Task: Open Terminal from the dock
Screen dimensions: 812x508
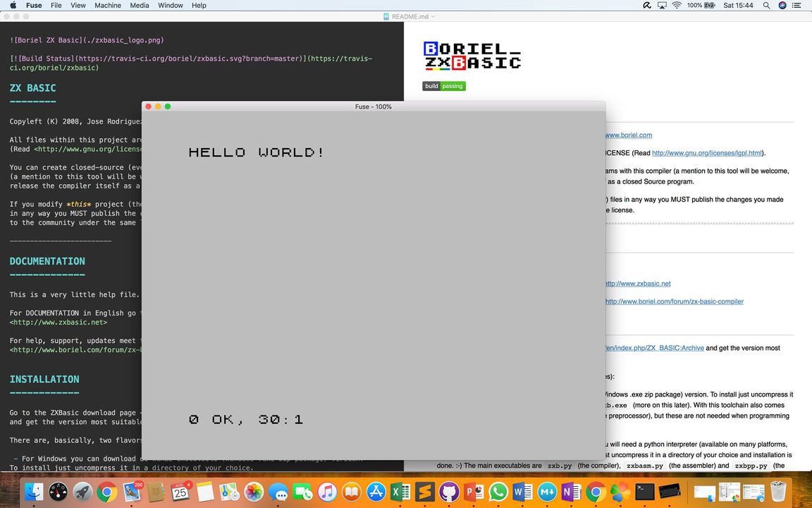Action: pyautogui.click(x=644, y=492)
